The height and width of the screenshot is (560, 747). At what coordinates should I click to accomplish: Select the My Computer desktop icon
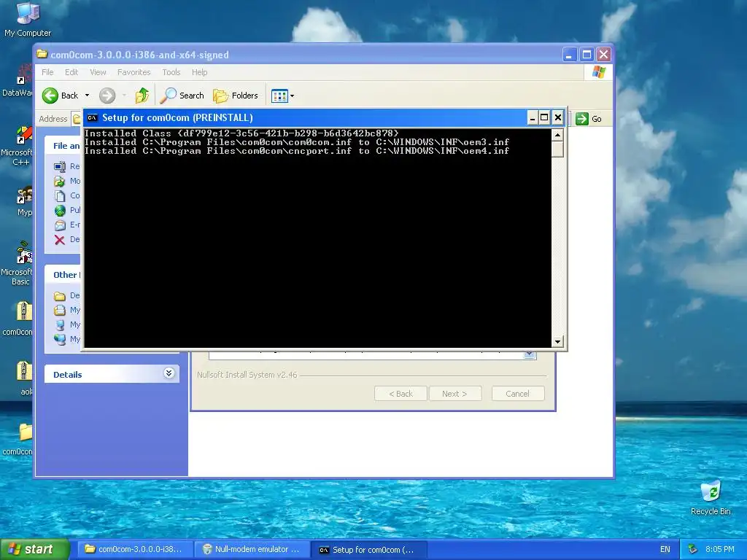click(x=28, y=20)
